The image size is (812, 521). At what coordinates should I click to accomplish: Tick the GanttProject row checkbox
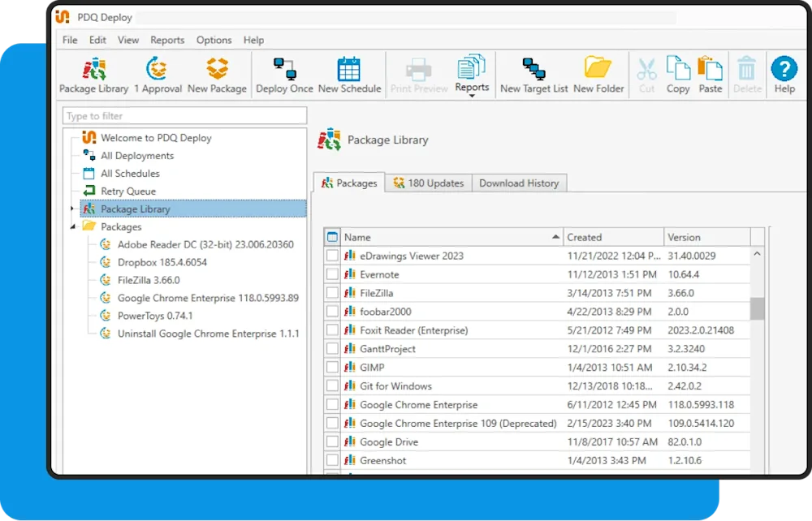(332, 349)
